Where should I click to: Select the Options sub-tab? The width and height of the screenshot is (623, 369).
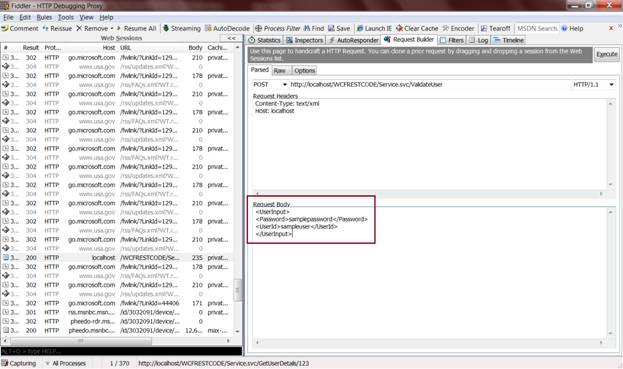[x=305, y=71]
